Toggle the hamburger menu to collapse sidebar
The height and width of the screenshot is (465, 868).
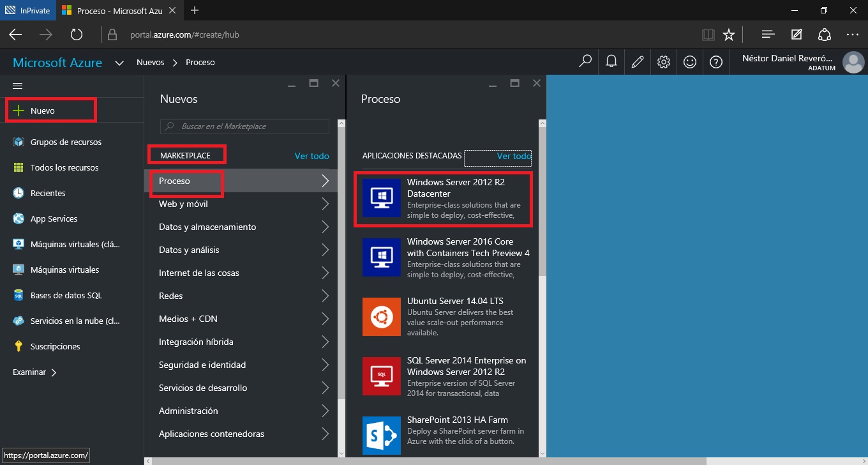[18, 86]
